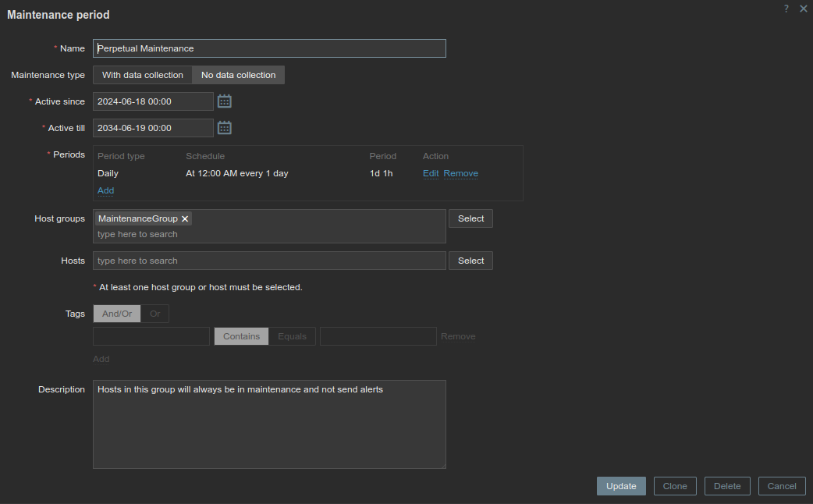Click the Update button
Image resolution: width=813 pixels, height=504 pixels.
pos(620,486)
